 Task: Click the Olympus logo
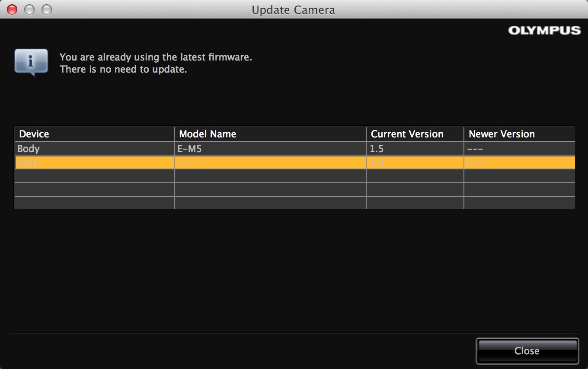coord(544,30)
